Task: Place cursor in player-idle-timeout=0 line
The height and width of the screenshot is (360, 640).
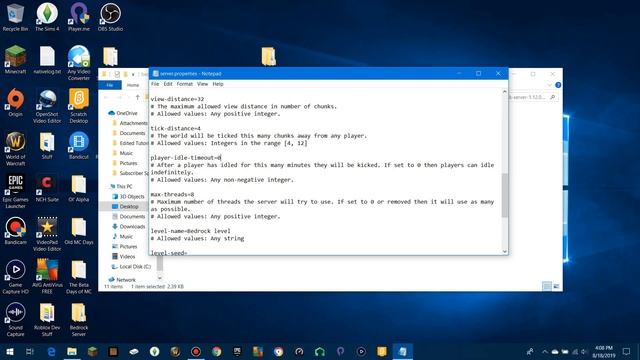Action: (x=186, y=158)
